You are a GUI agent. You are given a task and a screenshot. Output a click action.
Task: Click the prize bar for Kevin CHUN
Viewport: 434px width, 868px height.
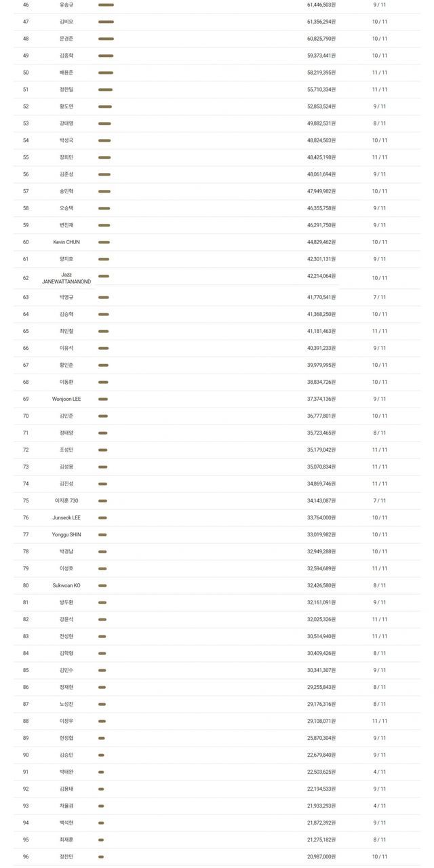point(104,242)
